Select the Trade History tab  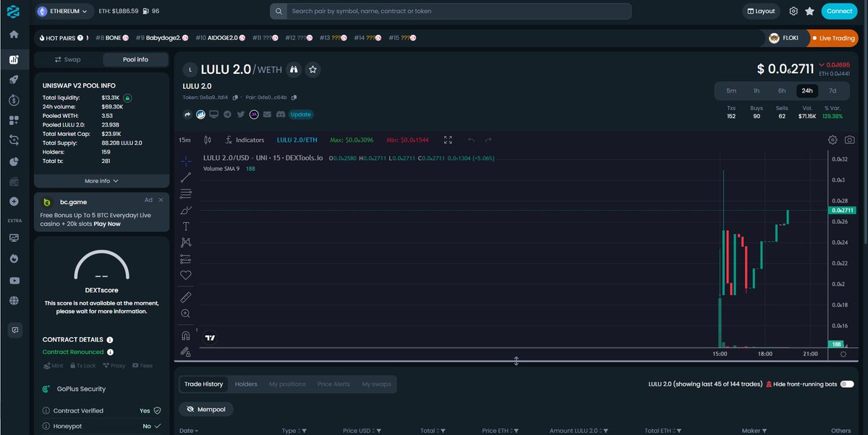(203, 384)
